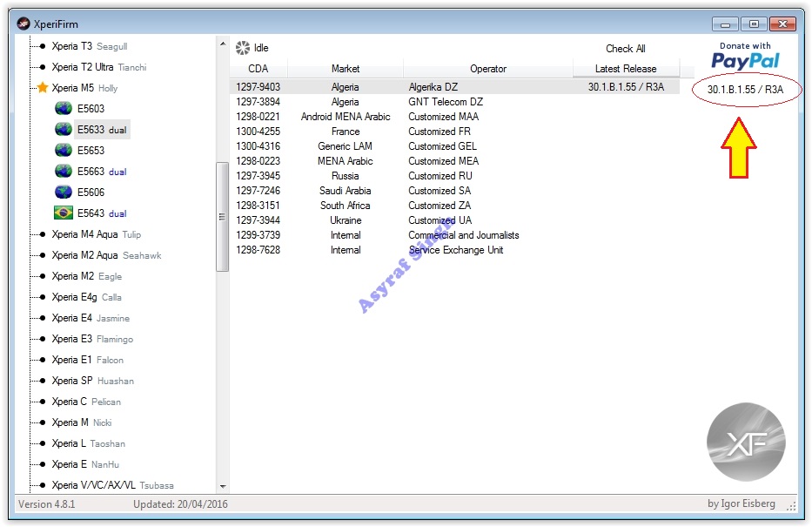Image resolution: width=812 pixels, height=527 pixels.
Task: Select row Algerika DZ firmware
Action: (x=454, y=86)
